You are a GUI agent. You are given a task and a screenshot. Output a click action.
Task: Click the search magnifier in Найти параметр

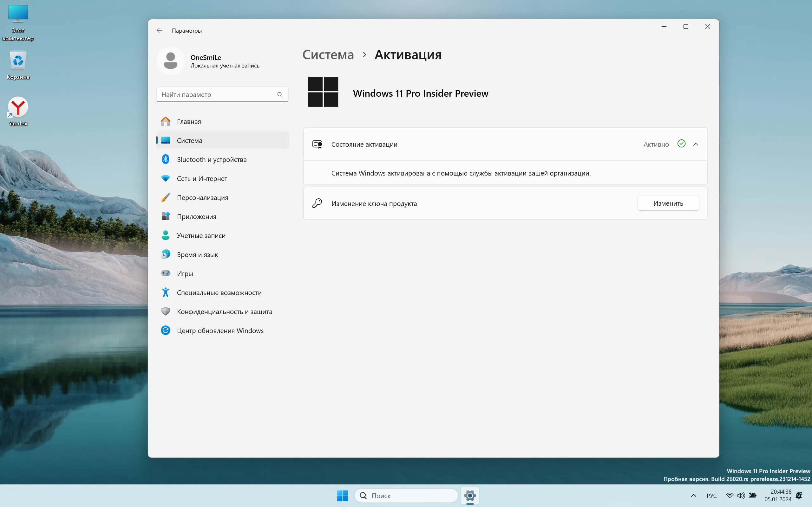(x=280, y=94)
